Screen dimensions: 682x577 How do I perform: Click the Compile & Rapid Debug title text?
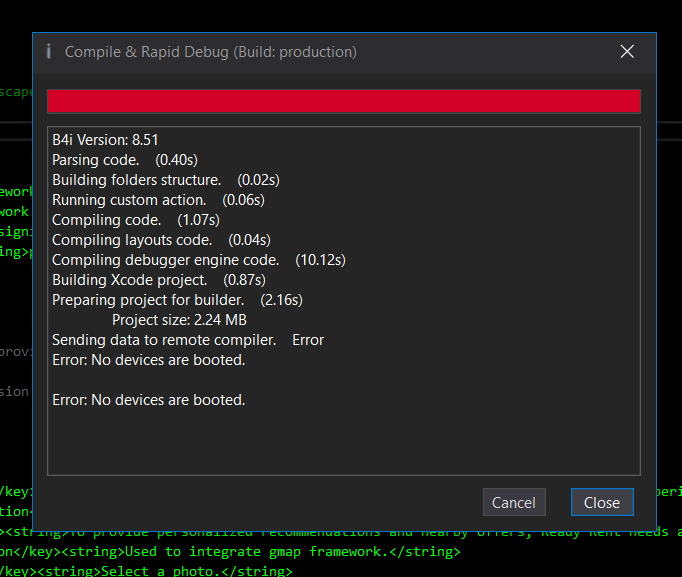pos(210,52)
